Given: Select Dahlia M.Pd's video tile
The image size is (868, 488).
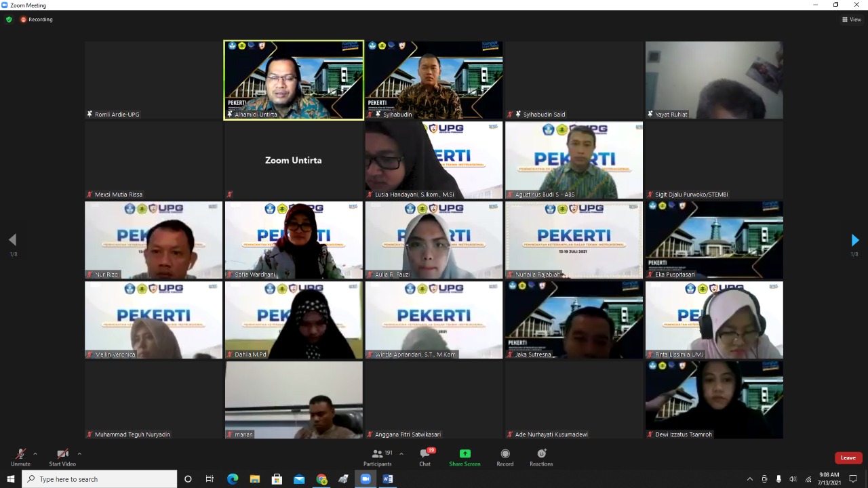Looking at the screenshot, I should 294,320.
